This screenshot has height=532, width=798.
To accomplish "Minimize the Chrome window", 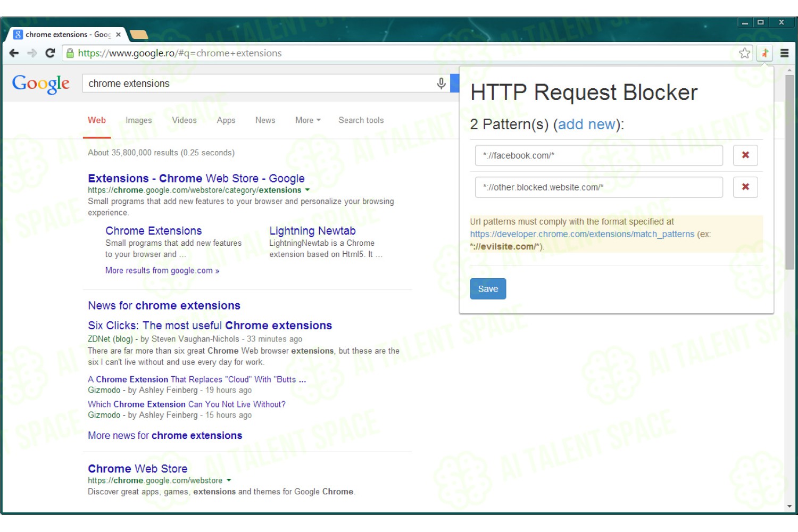I will (x=745, y=22).
